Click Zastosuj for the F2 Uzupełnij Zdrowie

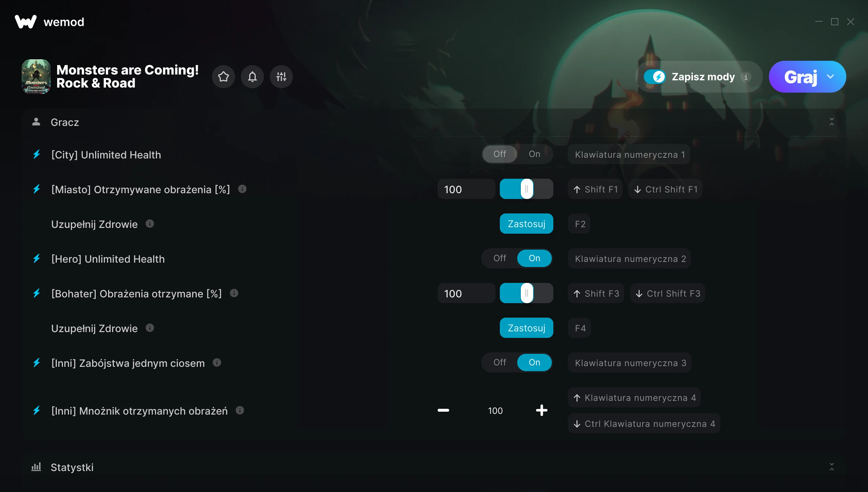tap(527, 224)
